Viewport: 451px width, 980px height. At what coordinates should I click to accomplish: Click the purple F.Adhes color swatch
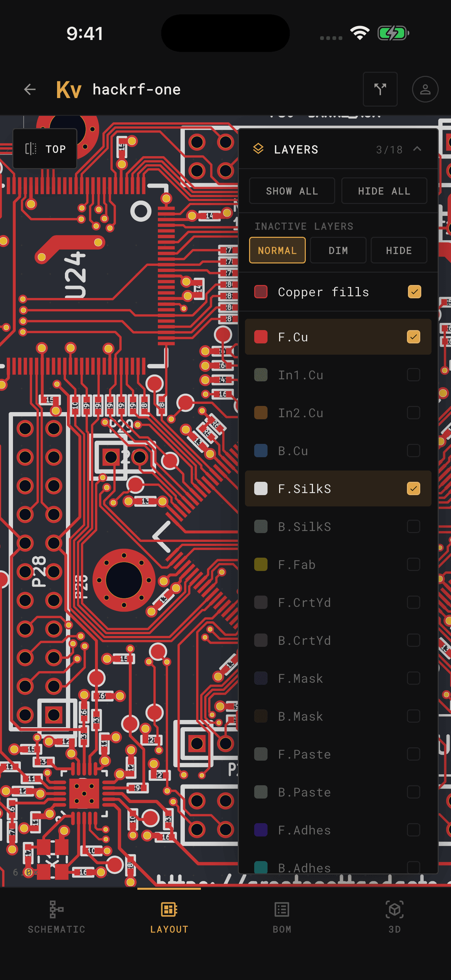[260, 830]
